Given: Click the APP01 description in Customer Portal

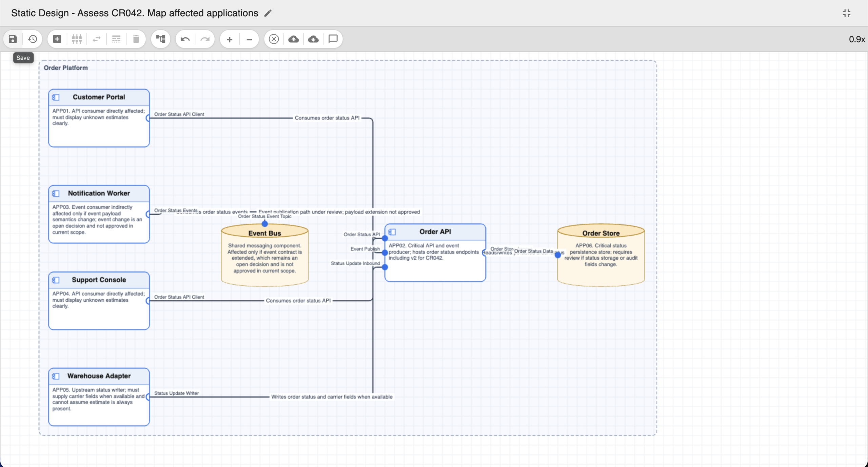Looking at the screenshot, I should (99, 117).
